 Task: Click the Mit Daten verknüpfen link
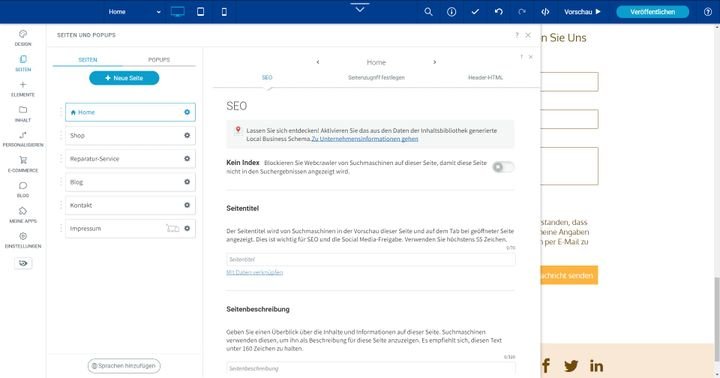tap(254, 272)
